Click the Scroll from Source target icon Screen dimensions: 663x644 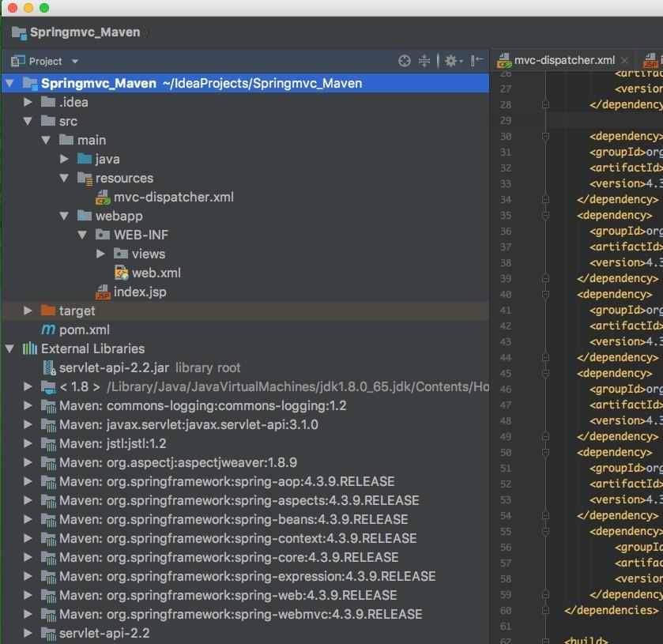[x=405, y=62]
